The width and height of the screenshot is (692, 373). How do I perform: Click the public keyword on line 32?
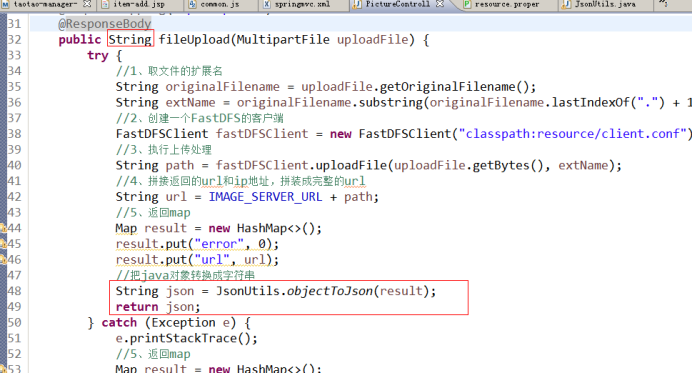coord(80,40)
